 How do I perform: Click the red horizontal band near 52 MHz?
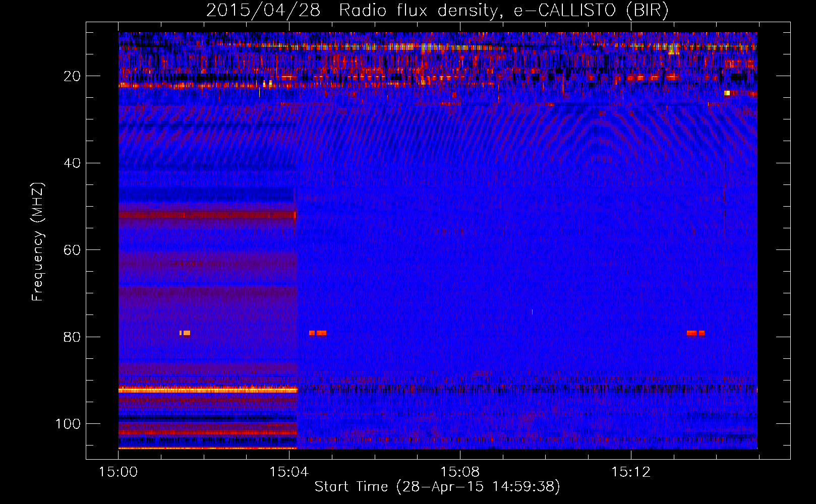[x=207, y=215]
